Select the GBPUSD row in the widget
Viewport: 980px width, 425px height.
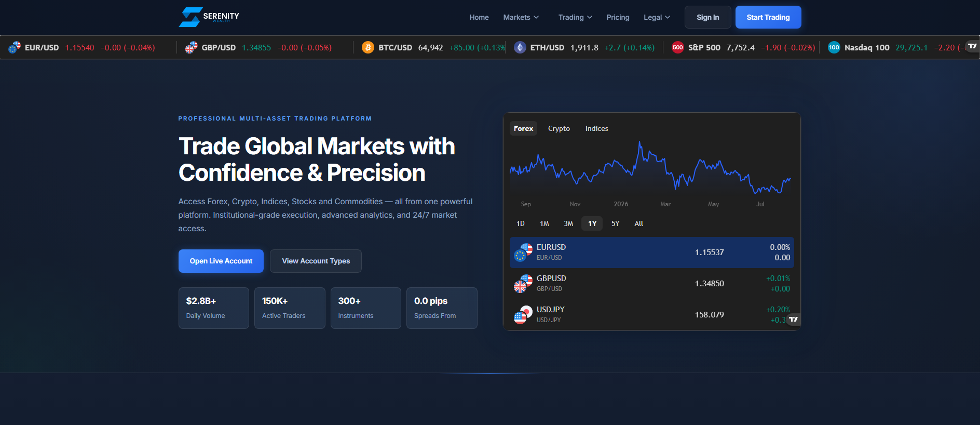(x=652, y=284)
